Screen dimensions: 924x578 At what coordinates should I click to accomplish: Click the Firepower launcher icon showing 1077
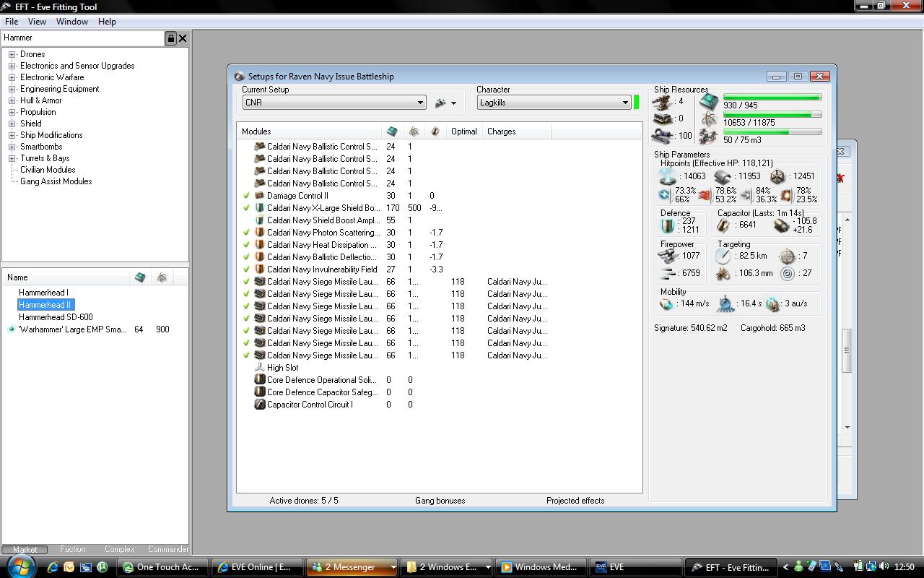point(668,256)
